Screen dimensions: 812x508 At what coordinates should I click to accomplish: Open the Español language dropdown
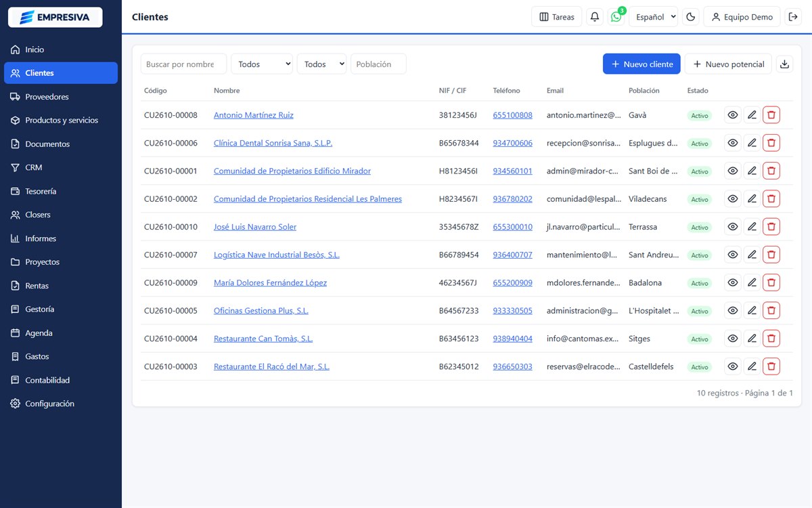point(653,17)
